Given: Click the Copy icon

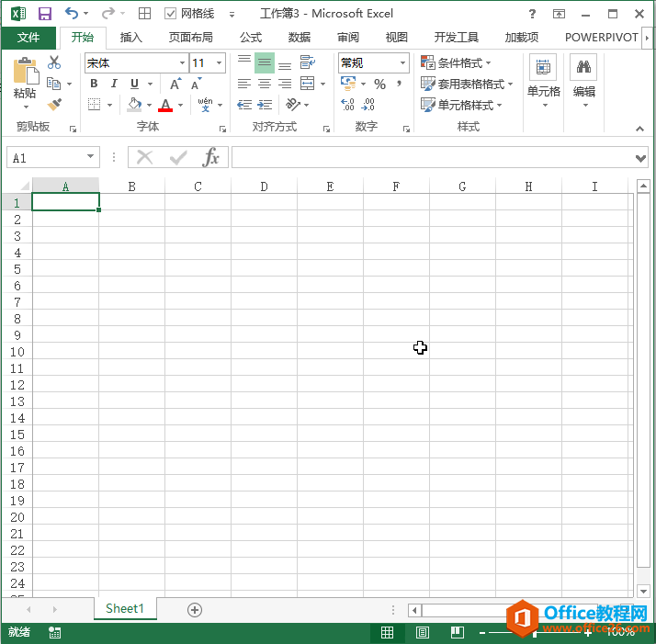Looking at the screenshot, I should click(x=53, y=84).
